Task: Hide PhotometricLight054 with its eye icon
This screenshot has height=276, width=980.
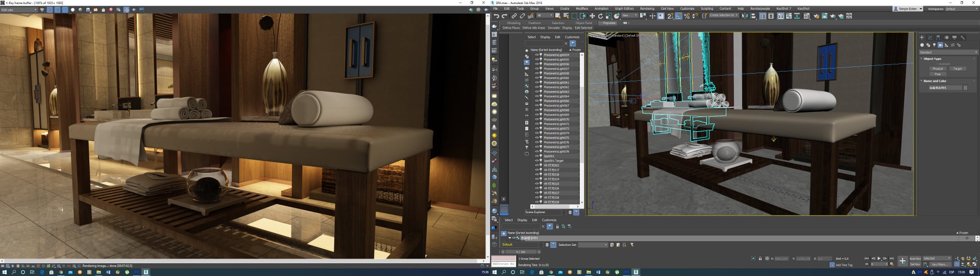Action: pyautogui.click(x=536, y=55)
